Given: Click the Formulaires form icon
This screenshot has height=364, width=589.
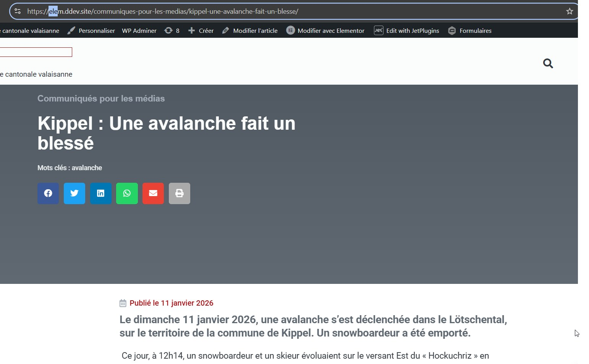Looking at the screenshot, I should [452, 31].
